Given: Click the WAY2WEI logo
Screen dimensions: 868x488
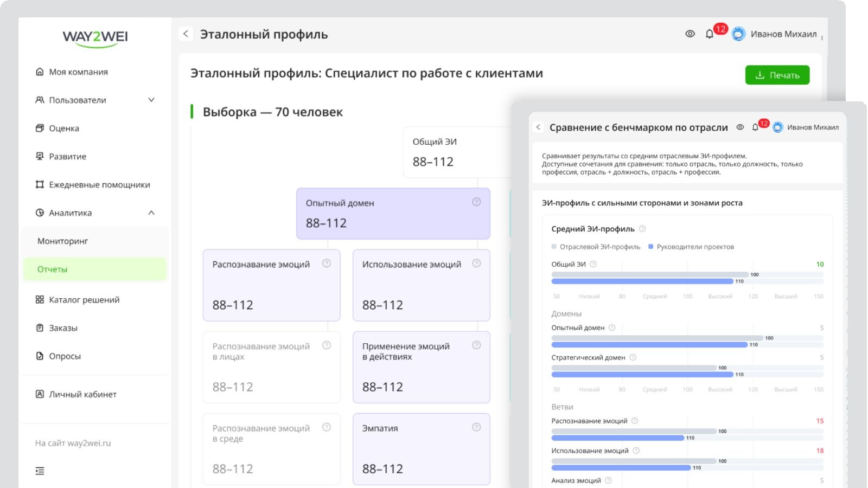Looking at the screenshot, I should [95, 38].
